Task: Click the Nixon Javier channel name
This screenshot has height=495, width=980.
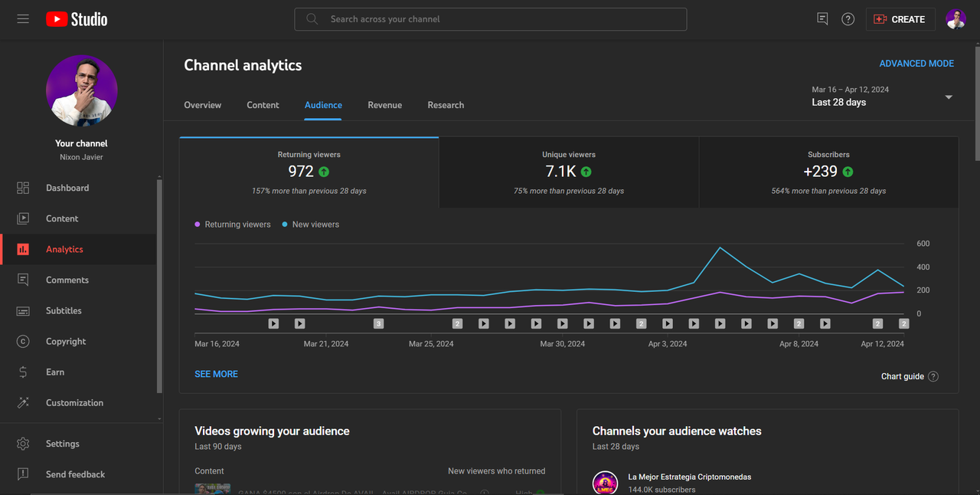Action: point(81,157)
